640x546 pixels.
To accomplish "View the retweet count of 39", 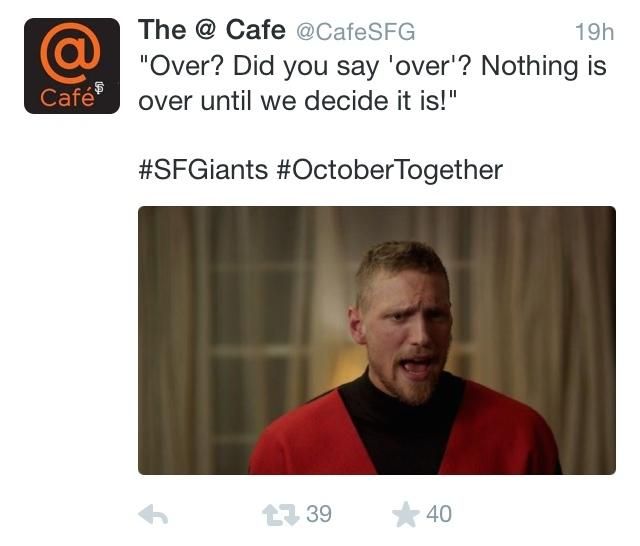I will click(x=319, y=514).
